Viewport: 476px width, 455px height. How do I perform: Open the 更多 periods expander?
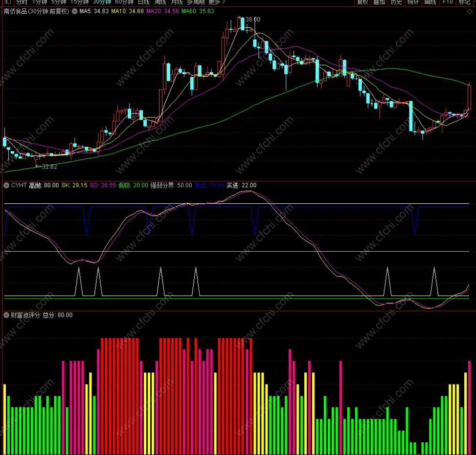click(x=217, y=2)
